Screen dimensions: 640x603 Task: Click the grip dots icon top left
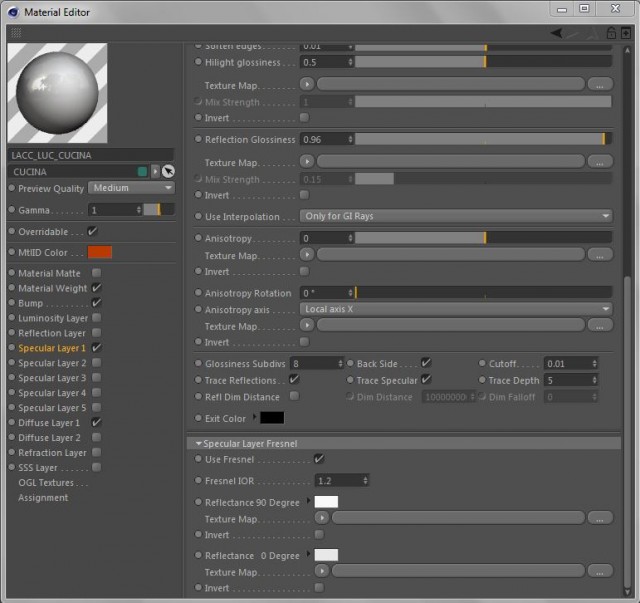(16, 33)
